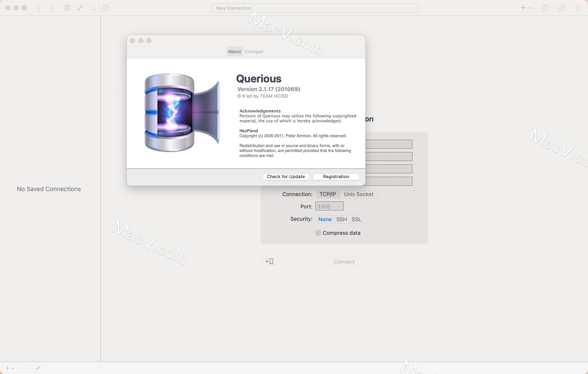
Task: Open the Registration button
Action: (336, 177)
